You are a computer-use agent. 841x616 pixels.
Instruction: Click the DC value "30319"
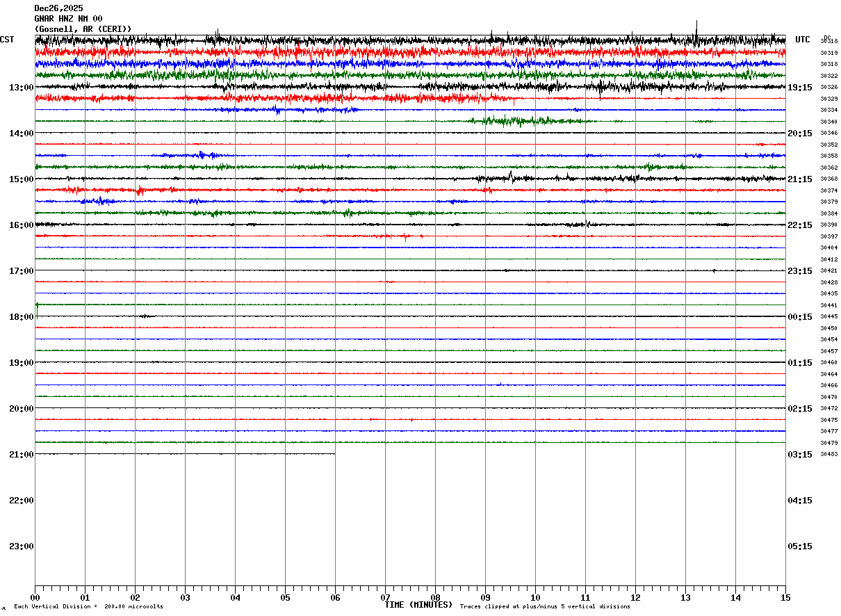tap(828, 53)
